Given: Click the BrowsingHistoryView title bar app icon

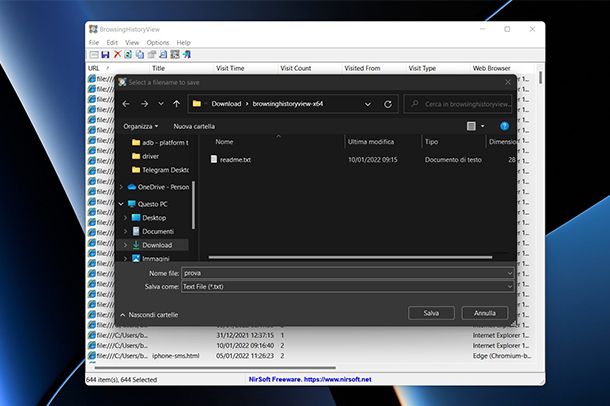Looking at the screenshot, I should click(x=93, y=29).
